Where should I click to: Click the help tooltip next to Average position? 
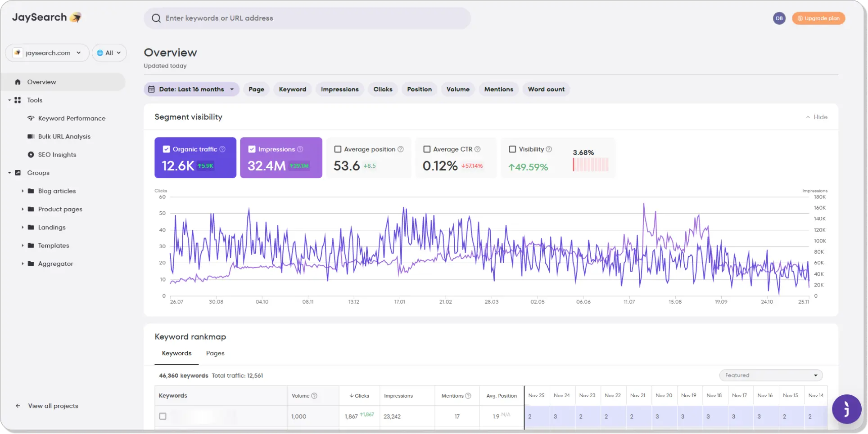pos(401,149)
